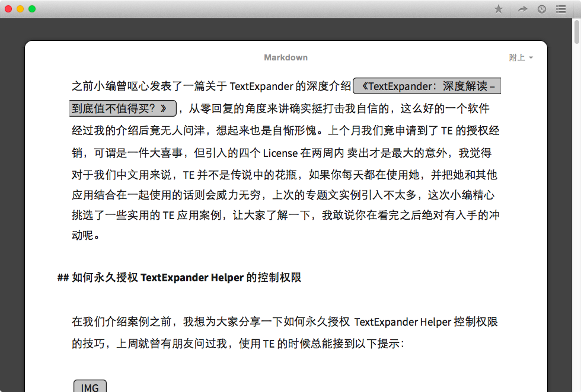The height and width of the screenshot is (392, 581).
Task: Close the window with red button
Action: pos(8,9)
